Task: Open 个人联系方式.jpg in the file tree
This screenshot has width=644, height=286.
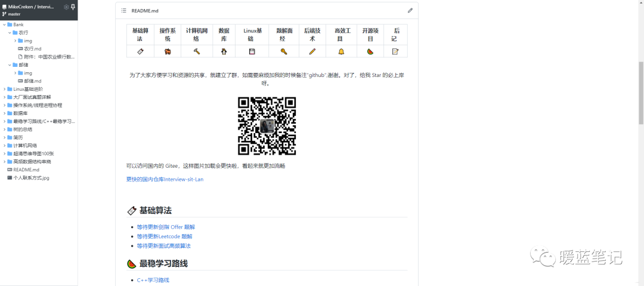Action: pos(31,178)
